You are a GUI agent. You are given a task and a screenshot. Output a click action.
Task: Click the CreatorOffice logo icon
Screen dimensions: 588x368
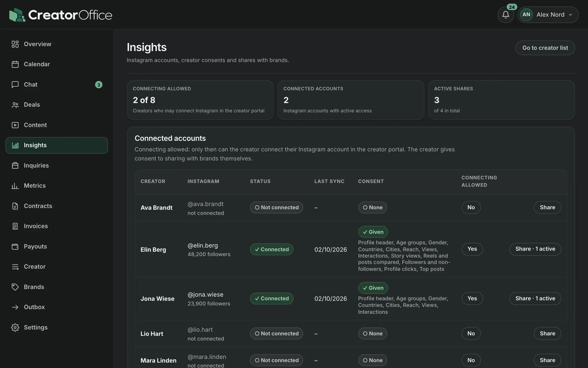click(x=17, y=15)
